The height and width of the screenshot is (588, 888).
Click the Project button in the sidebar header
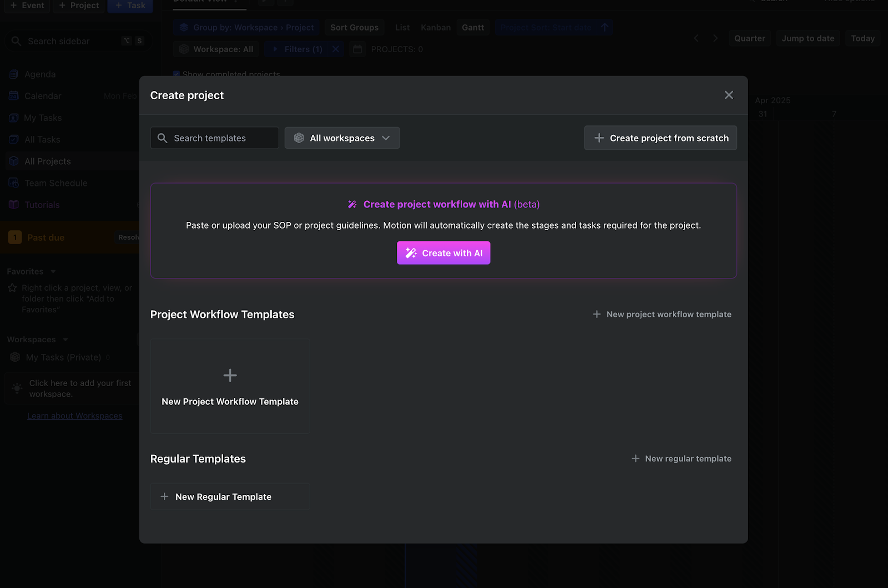tap(79, 6)
